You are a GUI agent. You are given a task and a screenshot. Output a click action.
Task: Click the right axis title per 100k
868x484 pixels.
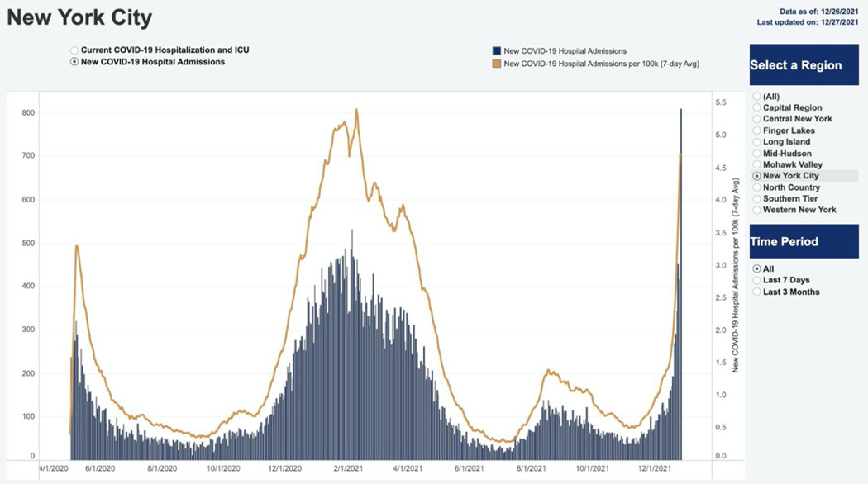736,275
